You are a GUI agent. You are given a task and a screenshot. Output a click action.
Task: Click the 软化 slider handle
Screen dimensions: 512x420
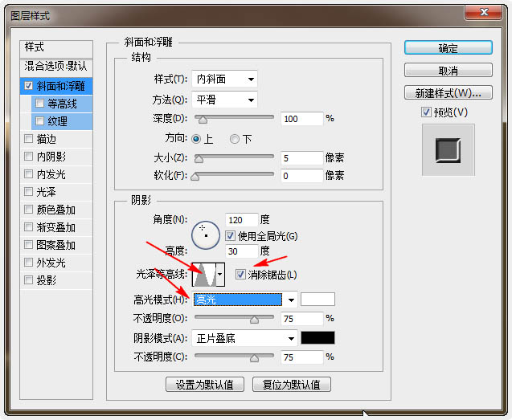tap(195, 177)
